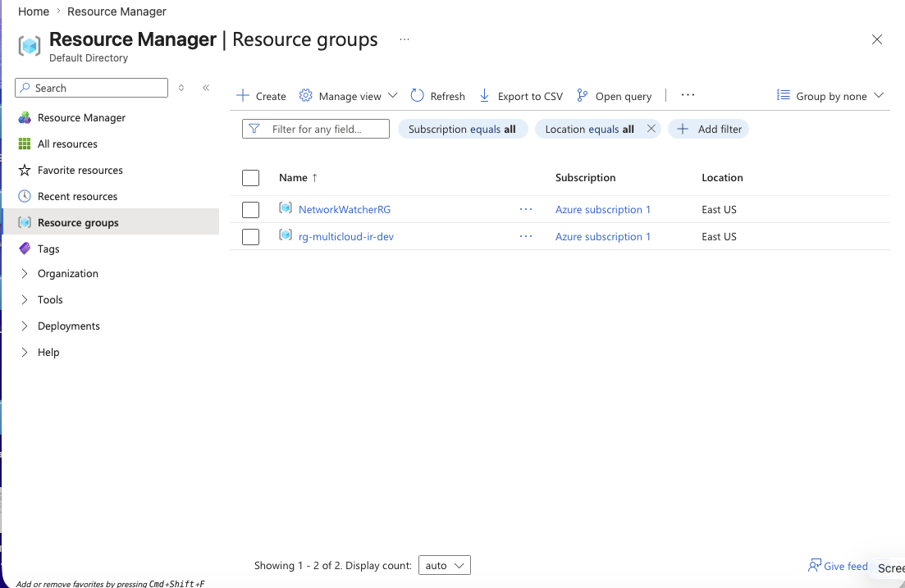
Task: Click the Resource groups sidebar icon
Action: 25,223
